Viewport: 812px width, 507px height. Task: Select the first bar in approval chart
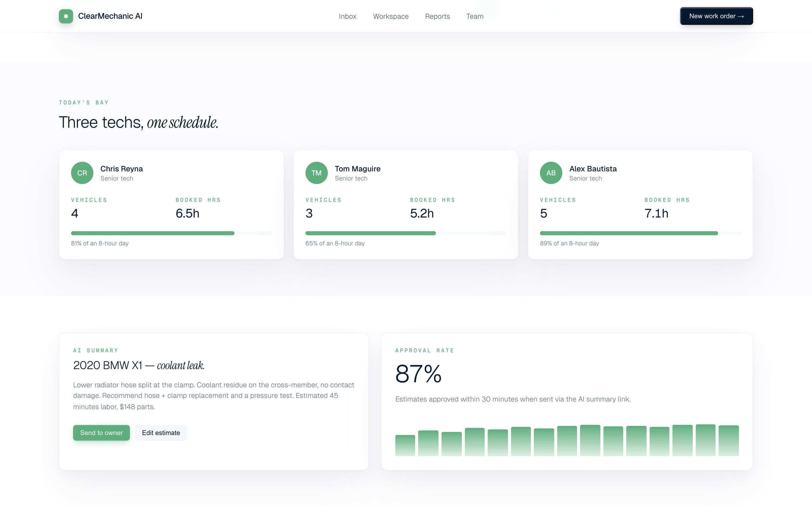point(405,445)
